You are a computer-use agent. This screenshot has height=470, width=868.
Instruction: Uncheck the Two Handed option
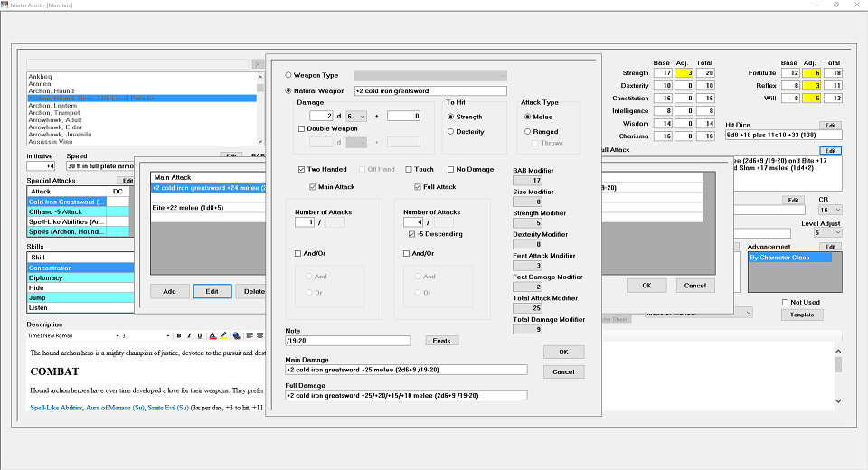[302, 169]
